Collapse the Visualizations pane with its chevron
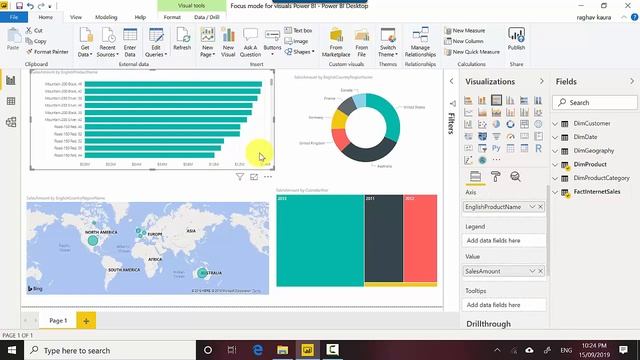The width and height of the screenshot is (640, 360). point(542,81)
